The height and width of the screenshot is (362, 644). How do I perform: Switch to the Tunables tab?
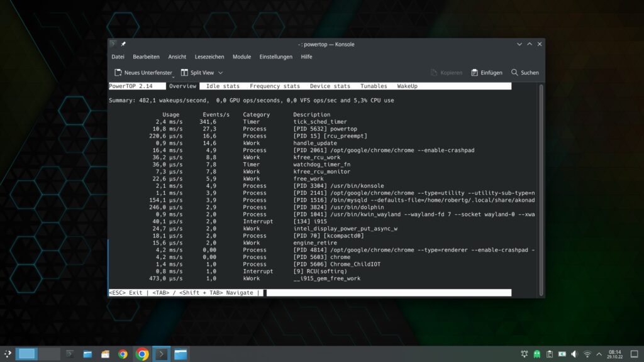374,86
